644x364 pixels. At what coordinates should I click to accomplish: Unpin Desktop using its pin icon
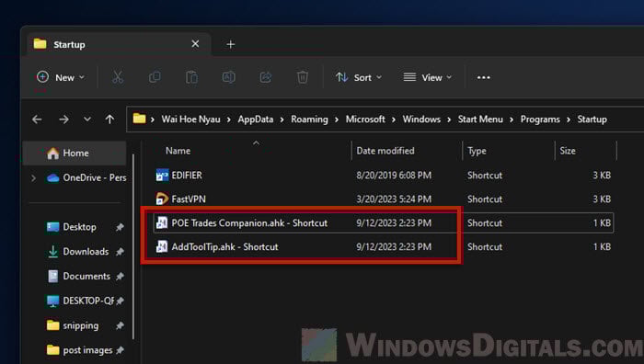120,227
